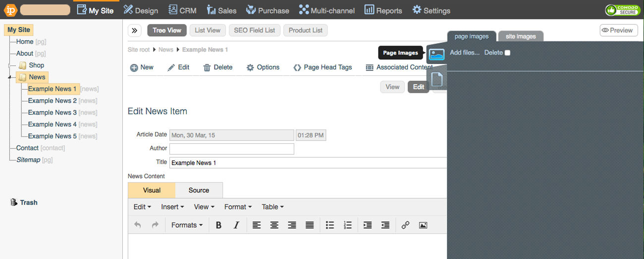Click the Italic formatting icon
Screen dimensions: 644x259
tap(236, 225)
